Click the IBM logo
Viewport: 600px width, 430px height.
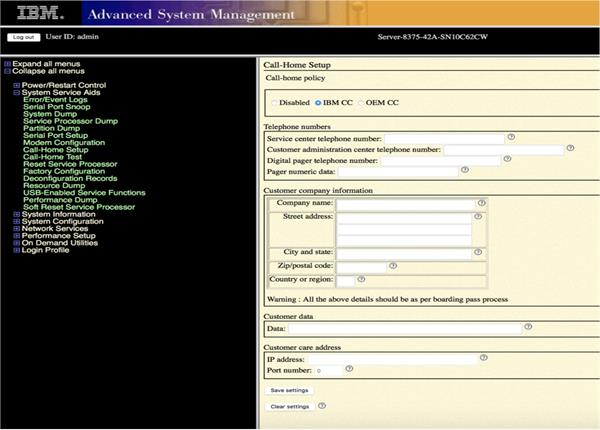(x=40, y=13)
